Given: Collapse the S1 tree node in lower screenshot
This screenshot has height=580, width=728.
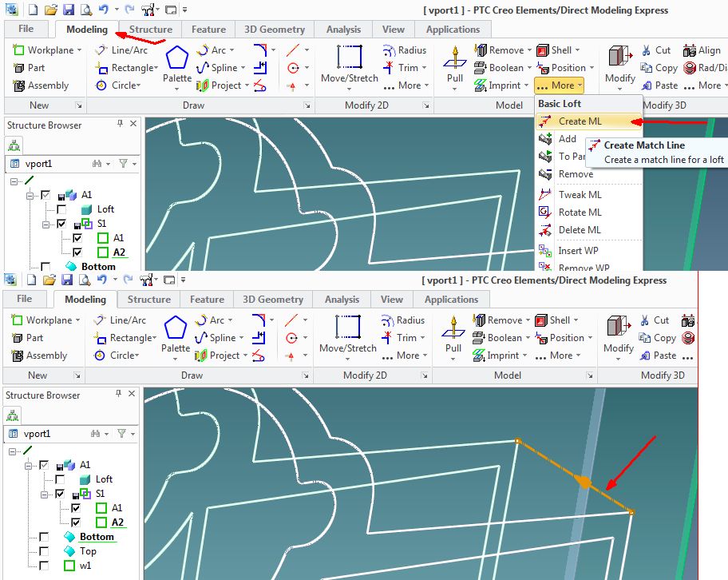Looking at the screenshot, I should tap(45, 494).
